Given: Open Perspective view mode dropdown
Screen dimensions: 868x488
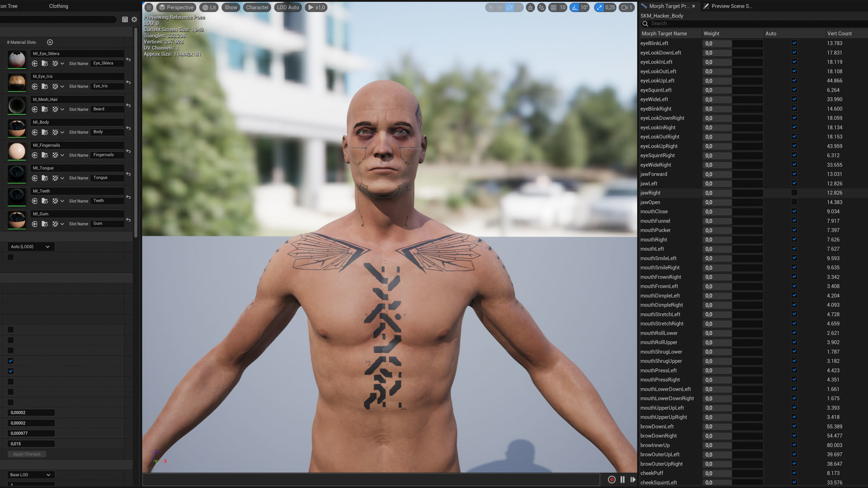Looking at the screenshot, I should (176, 8).
